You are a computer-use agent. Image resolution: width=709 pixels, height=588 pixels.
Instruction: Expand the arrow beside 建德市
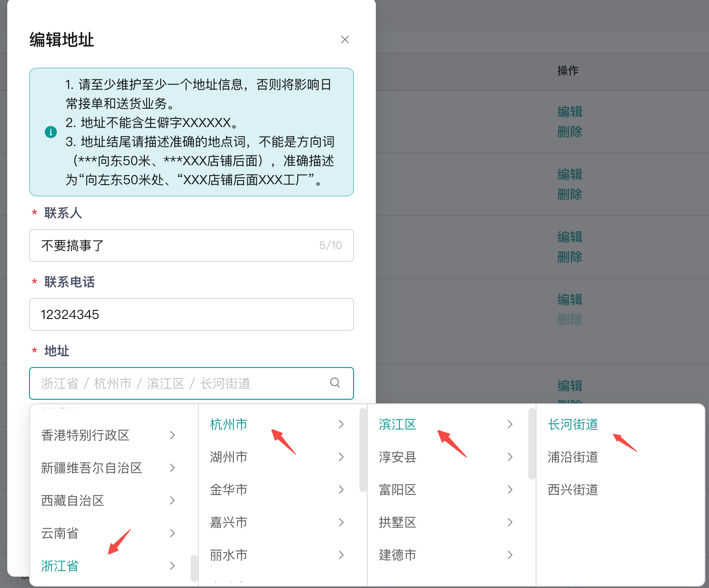click(510, 555)
